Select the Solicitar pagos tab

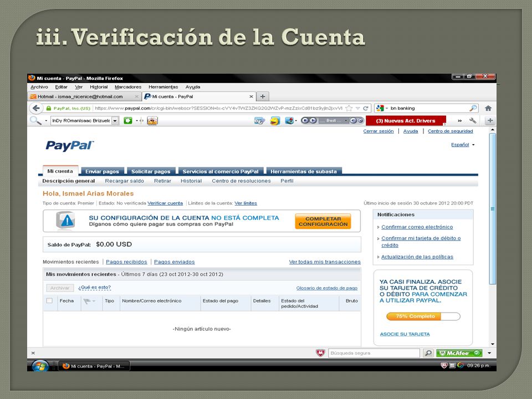(x=151, y=171)
